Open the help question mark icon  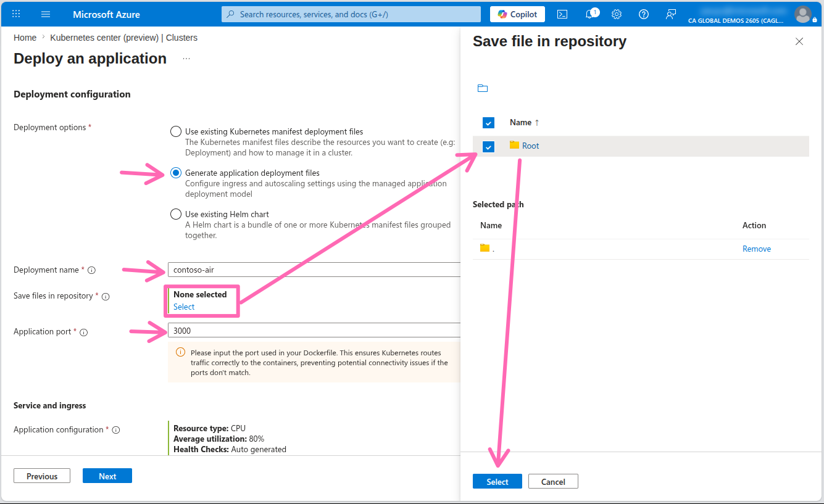tap(644, 14)
